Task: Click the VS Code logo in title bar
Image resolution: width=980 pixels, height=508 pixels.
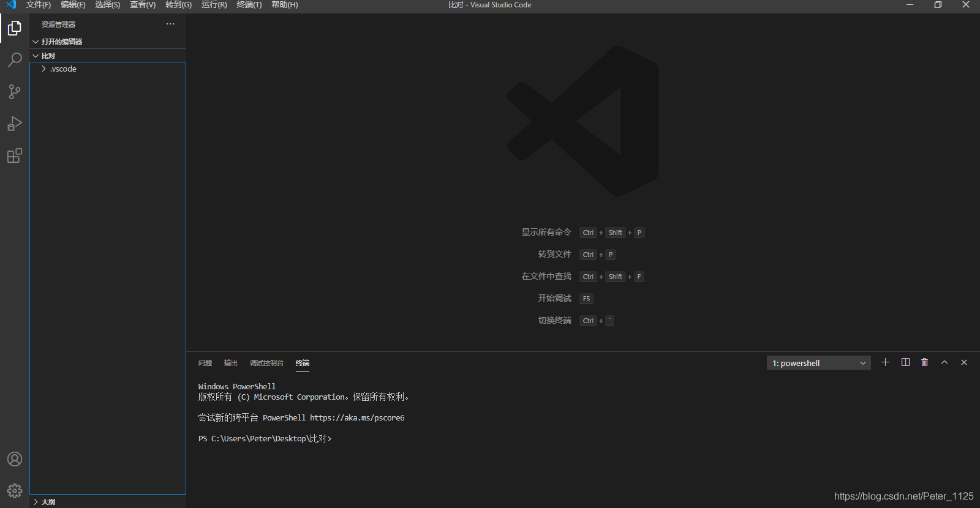Action: (x=11, y=4)
